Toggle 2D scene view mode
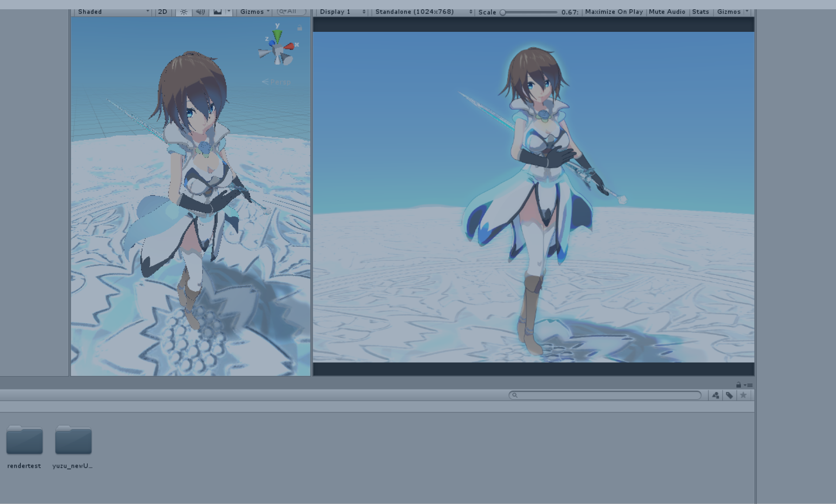 pyautogui.click(x=162, y=12)
